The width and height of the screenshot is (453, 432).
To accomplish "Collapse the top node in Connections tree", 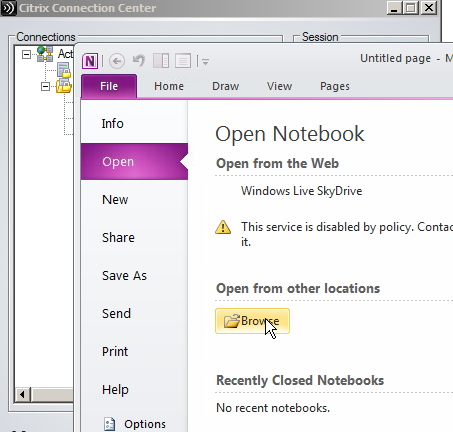I will point(26,54).
